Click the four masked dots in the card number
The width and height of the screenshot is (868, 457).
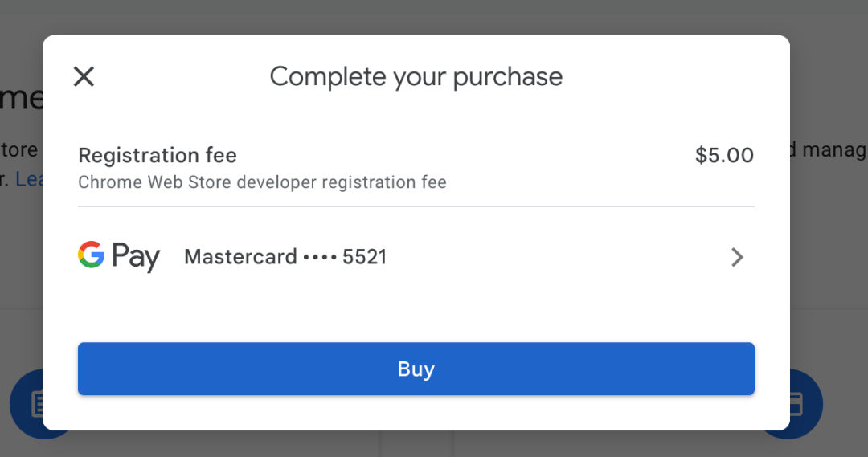coord(319,257)
